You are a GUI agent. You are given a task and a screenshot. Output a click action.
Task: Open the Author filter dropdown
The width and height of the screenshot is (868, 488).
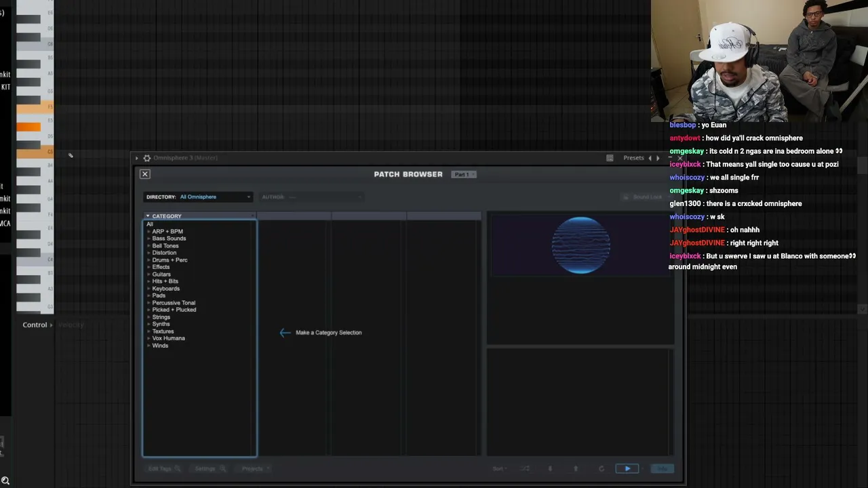(x=311, y=197)
